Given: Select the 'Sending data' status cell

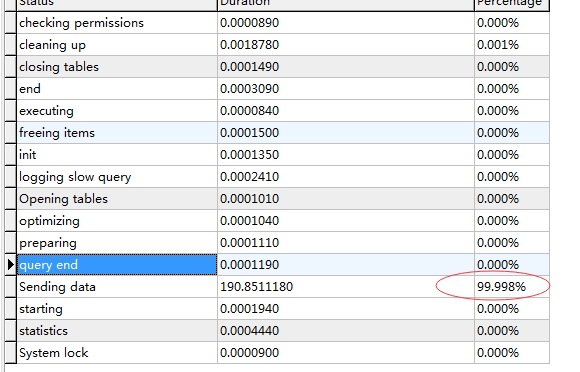Looking at the screenshot, I should (117, 287).
